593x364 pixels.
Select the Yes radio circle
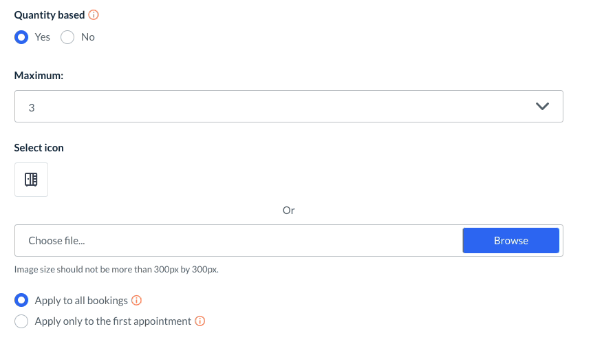(x=21, y=37)
